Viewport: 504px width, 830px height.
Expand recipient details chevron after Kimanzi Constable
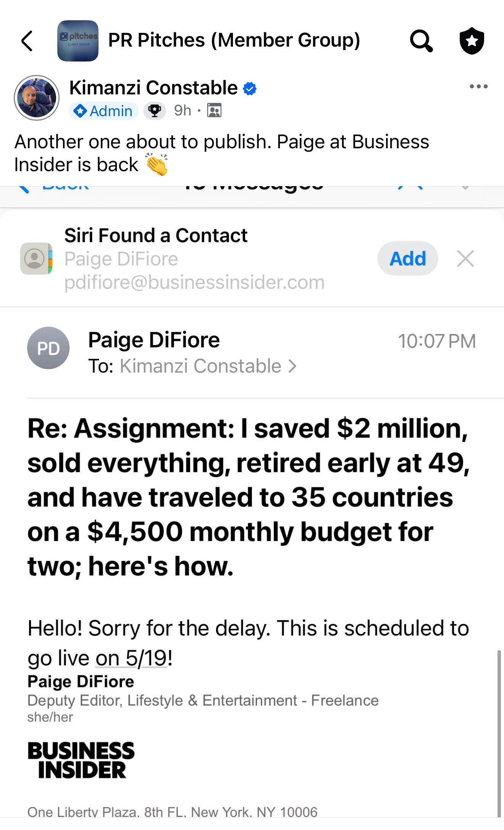coord(292,366)
